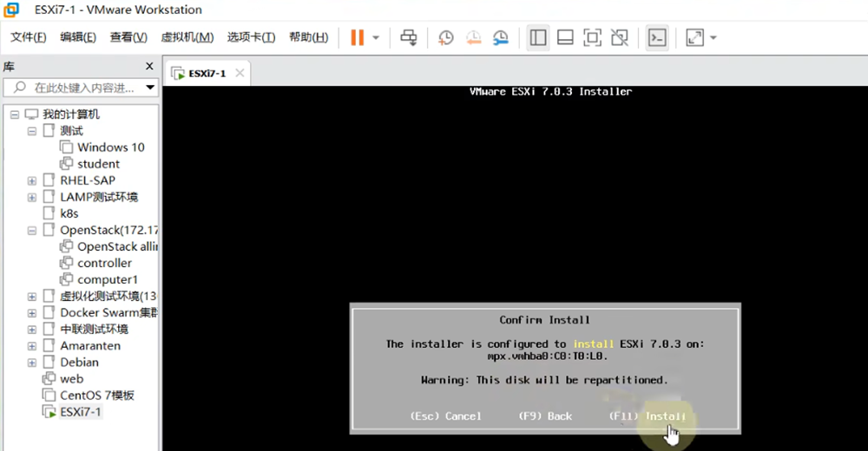The image size is (868, 451).
Task: Click the library search input field
Action: point(80,88)
